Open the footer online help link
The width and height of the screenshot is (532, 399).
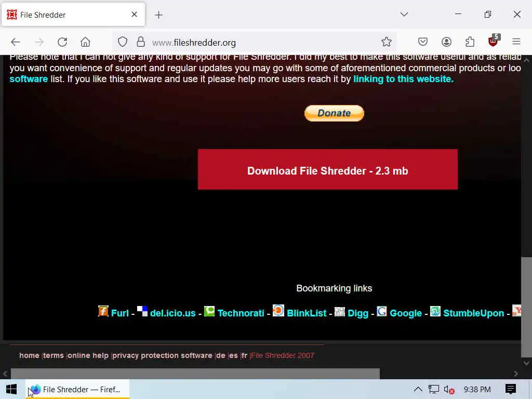88,355
